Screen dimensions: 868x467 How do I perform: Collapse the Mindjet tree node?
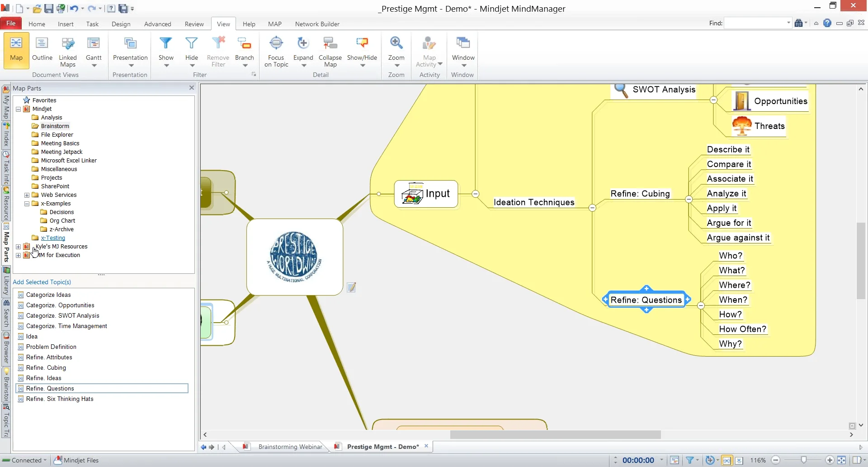[19, 109]
